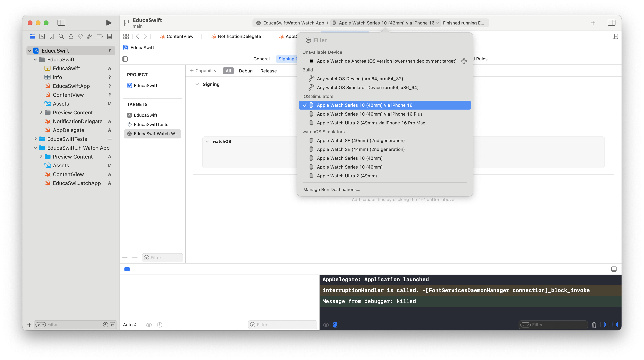Toggle the right inspector panel

pos(611,23)
